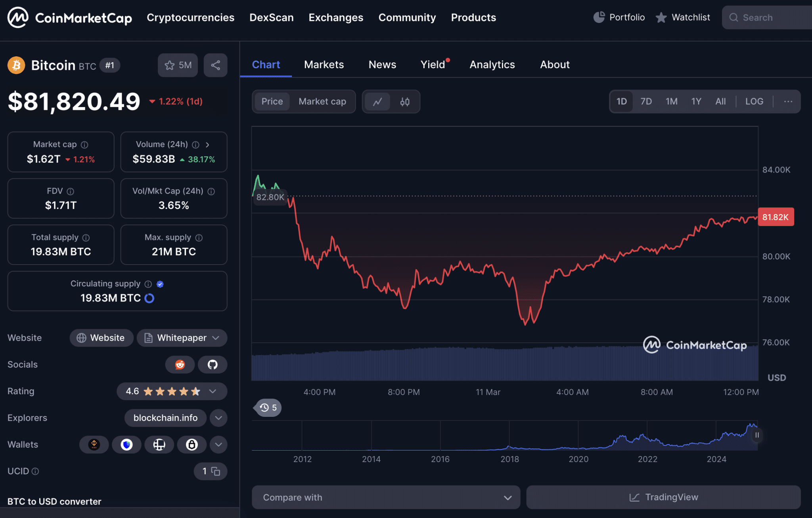Viewport: 812px width, 518px height.
Task: Open the Cryptocurrencies menu
Action: (191, 17)
